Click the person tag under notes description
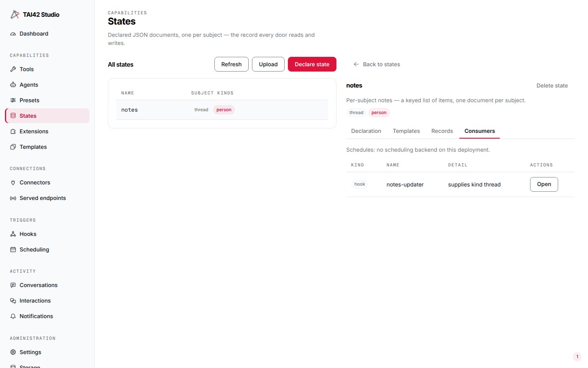This screenshot has height=368, width=588. tap(379, 113)
